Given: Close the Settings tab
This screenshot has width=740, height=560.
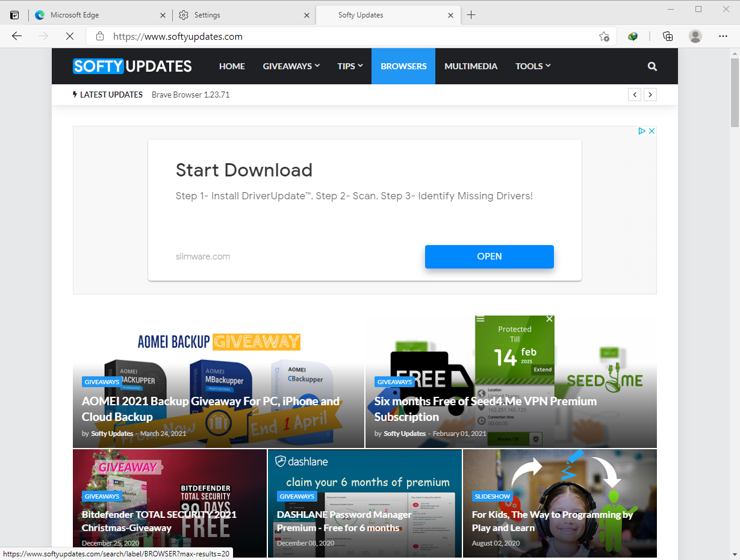Looking at the screenshot, I should point(306,15).
